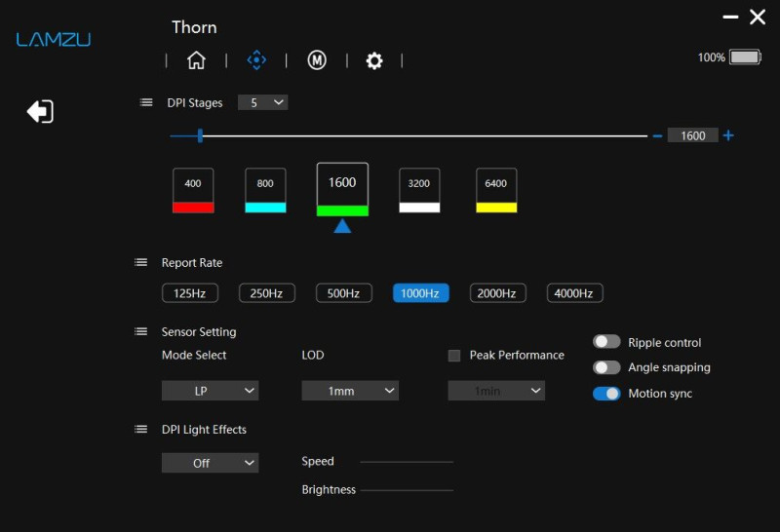This screenshot has height=532, width=780.
Task: Click the green color swatch under 1600
Action: [342, 210]
